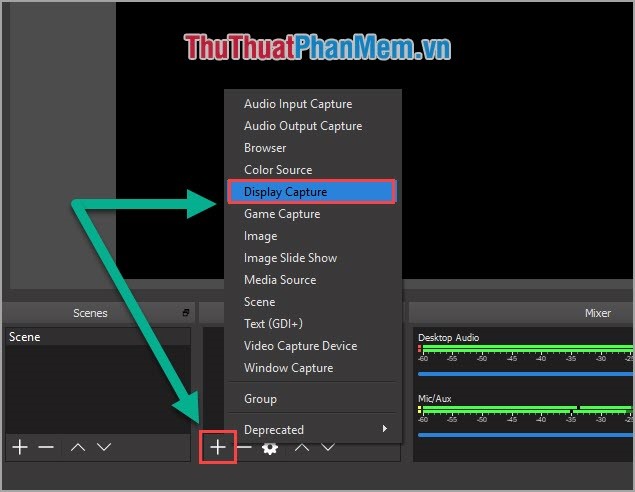The height and width of the screenshot is (492, 635).
Task: Select Scene item in Scenes list
Action: point(98,337)
